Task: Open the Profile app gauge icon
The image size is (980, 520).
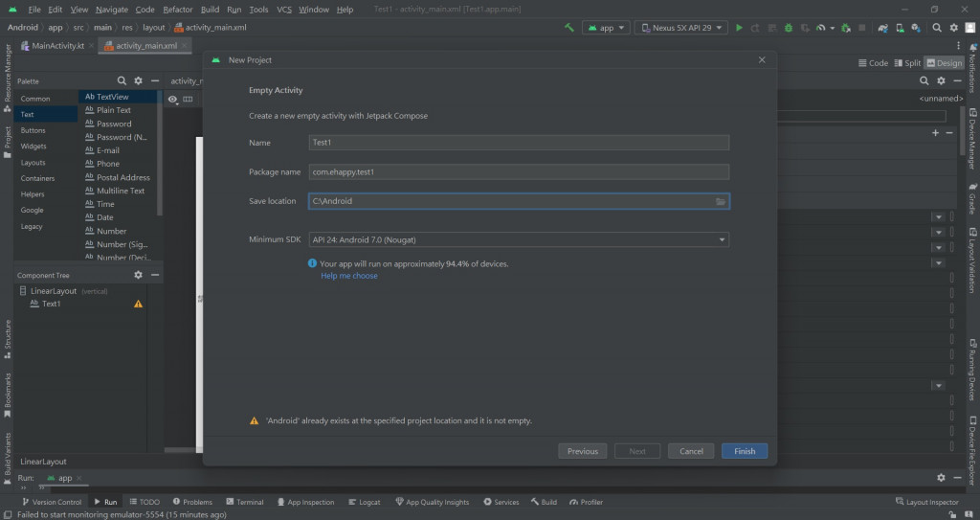Action: (821, 28)
